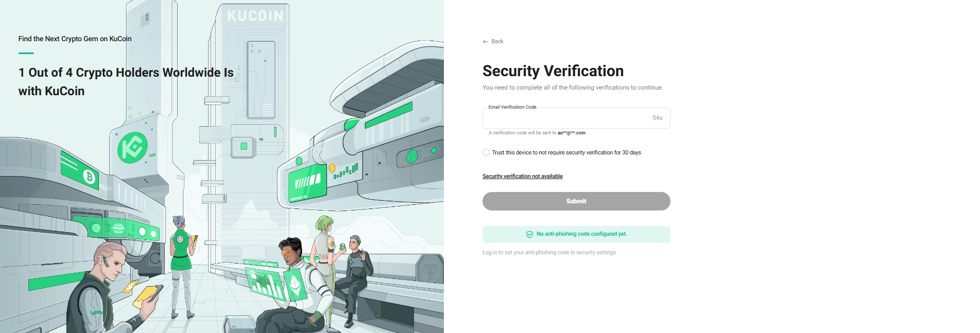This screenshot has width=980, height=333.
Task: Click the green candlestick chart on the train
Action: [346, 171]
